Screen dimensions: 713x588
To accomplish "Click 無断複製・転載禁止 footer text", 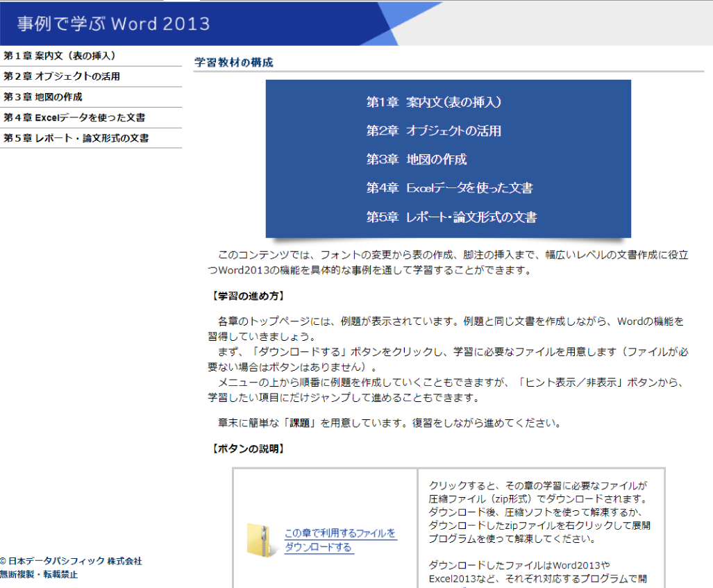I will click(x=39, y=574).
